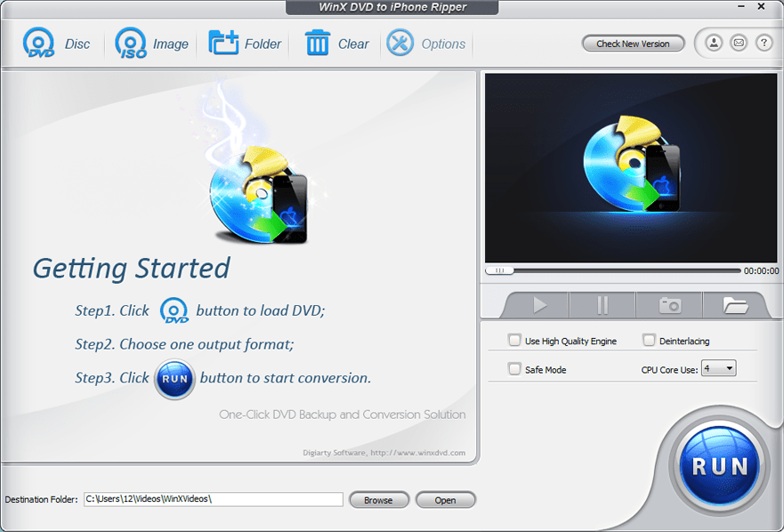Load a DVD using the Disc icon
This screenshot has width=784, height=532.
coord(37,43)
